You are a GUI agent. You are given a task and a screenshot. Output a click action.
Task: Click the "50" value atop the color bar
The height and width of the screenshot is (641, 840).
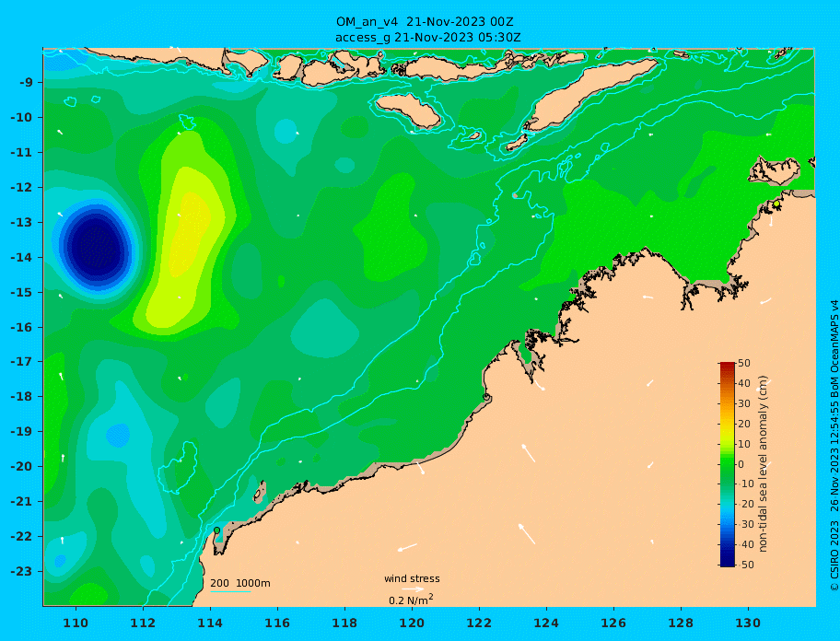[x=744, y=363]
